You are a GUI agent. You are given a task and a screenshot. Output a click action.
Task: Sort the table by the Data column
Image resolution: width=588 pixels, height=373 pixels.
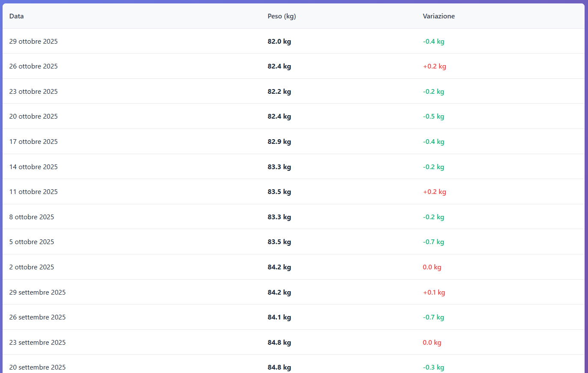pyautogui.click(x=16, y=16)
